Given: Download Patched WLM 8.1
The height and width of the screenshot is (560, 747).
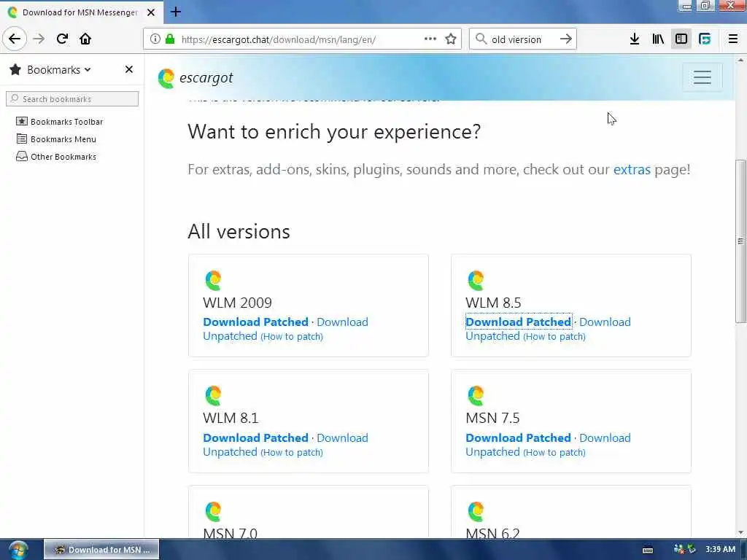Looking at the screenshot, I should pos(256,437).
